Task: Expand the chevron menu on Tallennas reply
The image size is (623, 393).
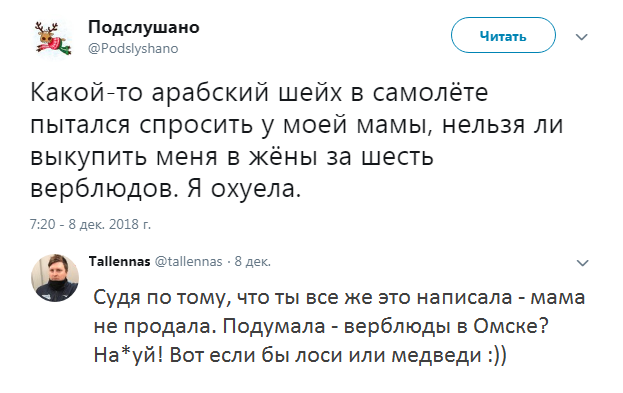Action: [582, 263]
